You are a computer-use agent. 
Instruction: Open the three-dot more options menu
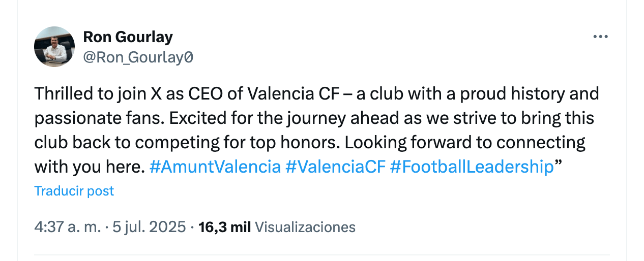pyautogui.click(x=601, y=37)
